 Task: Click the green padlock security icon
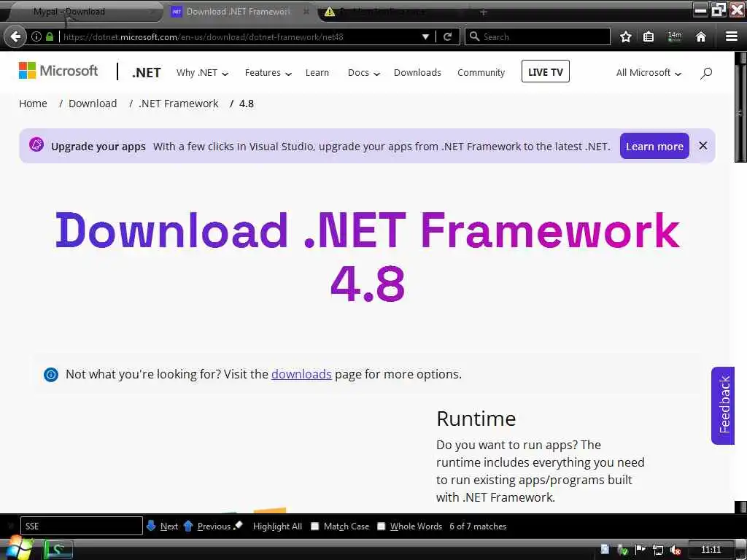point(50,36)
